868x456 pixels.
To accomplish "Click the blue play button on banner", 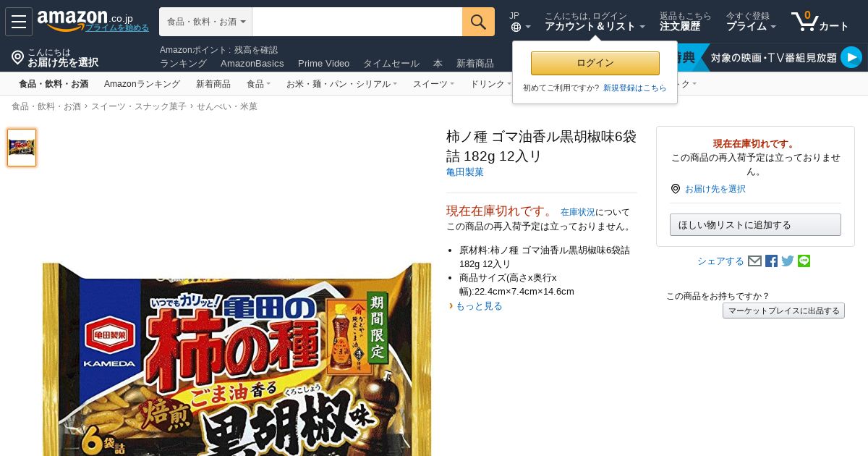I will pos(851,57).
